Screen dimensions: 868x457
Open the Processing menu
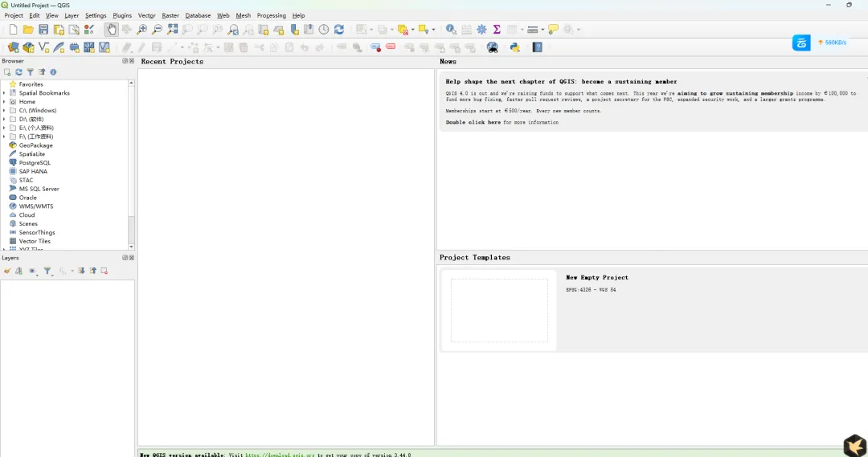tap(272, 15)
